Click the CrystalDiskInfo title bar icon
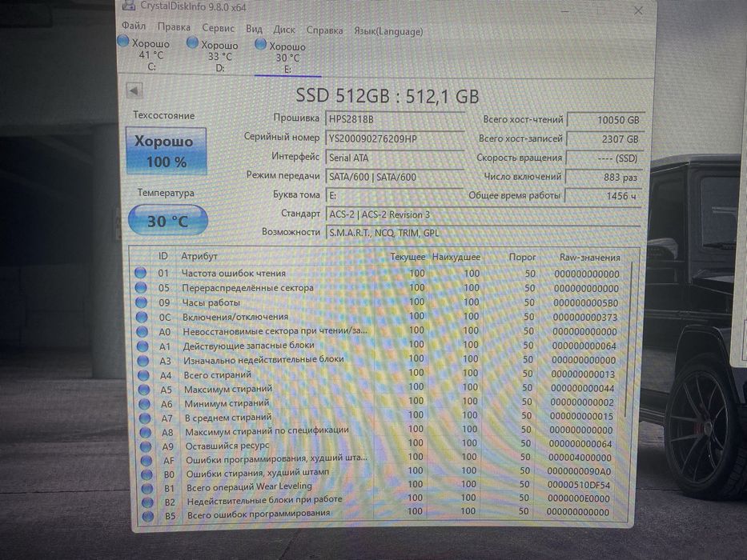Screen dimensions: 747x560 coord(129,6)
